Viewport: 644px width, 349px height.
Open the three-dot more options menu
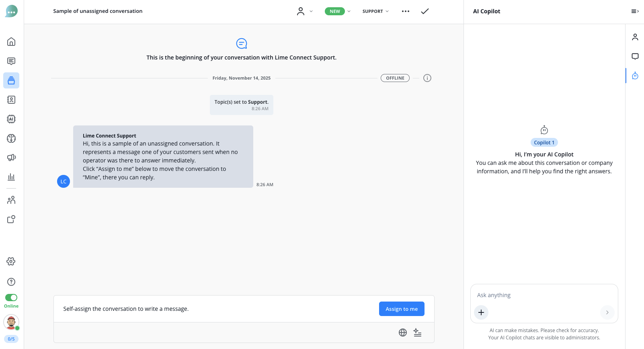[406, 11]
